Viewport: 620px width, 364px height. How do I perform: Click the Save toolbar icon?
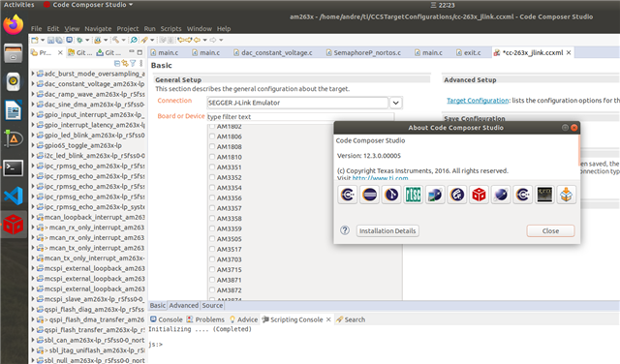tap(50, 40)
